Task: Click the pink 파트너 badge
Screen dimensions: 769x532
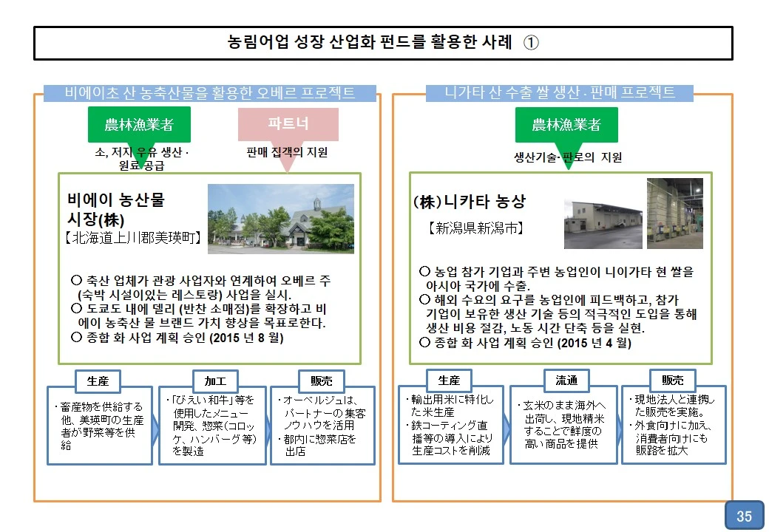Action: click(289, 124)
